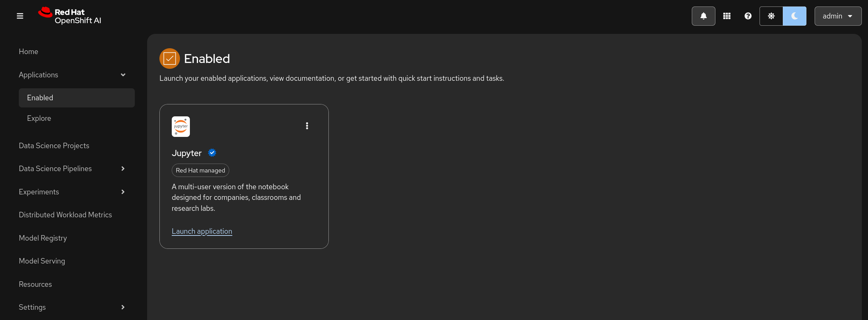Open the notifications bell
This screenshot has width=868, height=320.
pos(703,16)
